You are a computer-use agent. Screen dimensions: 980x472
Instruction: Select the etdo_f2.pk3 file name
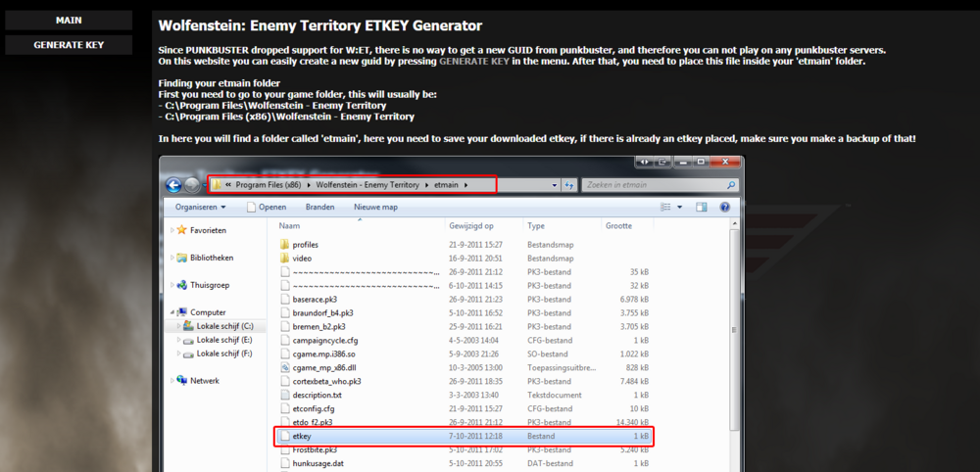coord(312,422)
